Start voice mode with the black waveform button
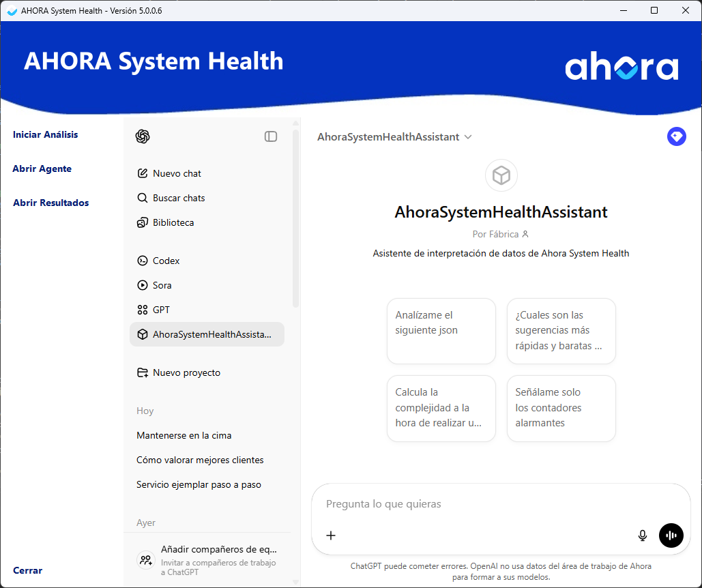Viewport: 702px width, 588px height. coord(671,535)
